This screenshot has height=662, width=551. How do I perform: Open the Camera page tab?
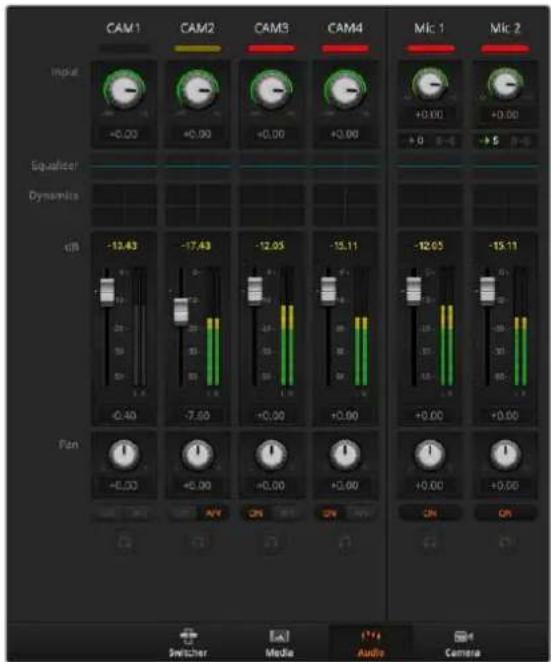point(463,643)
